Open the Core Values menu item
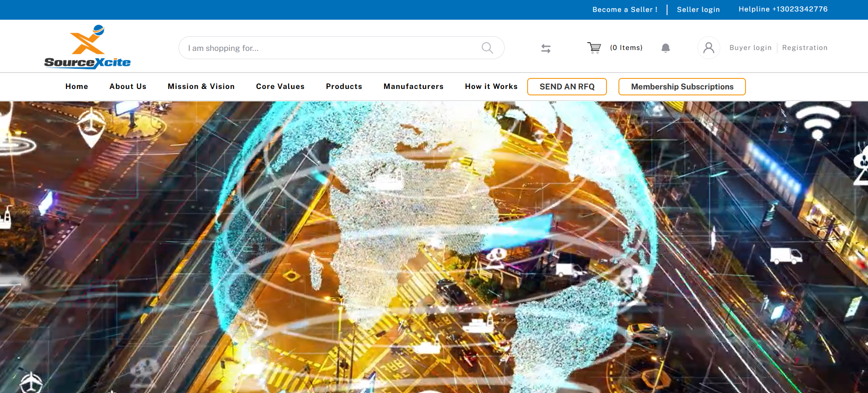The height and width of the screenshot is (393, 868). point(280,86)
